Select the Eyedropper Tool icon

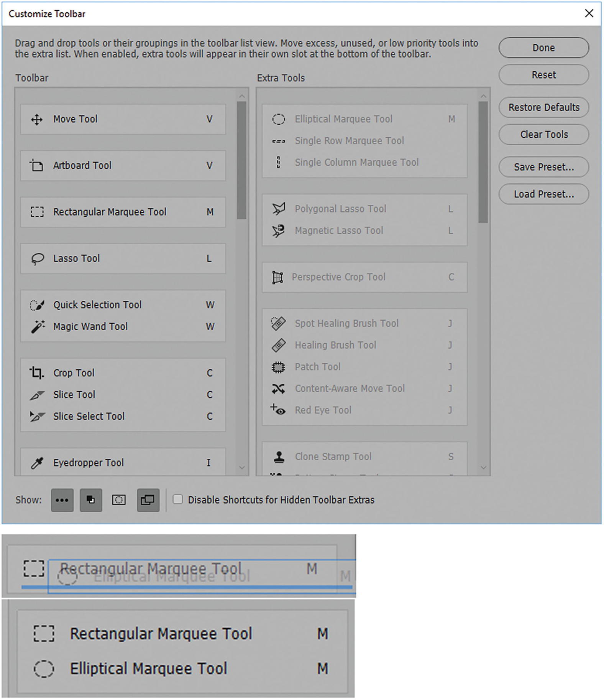click(37, 463)
